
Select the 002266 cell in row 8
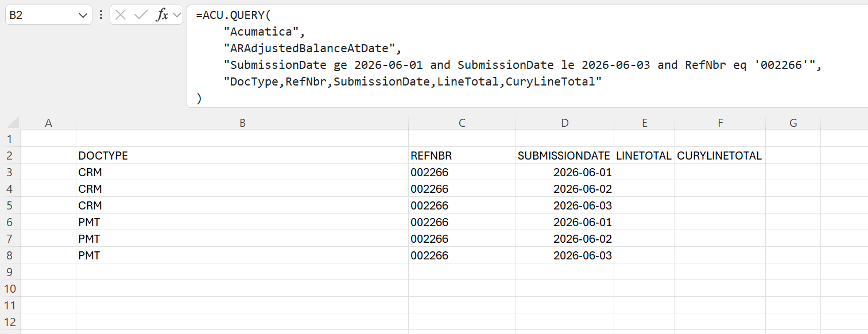[462, 255]
